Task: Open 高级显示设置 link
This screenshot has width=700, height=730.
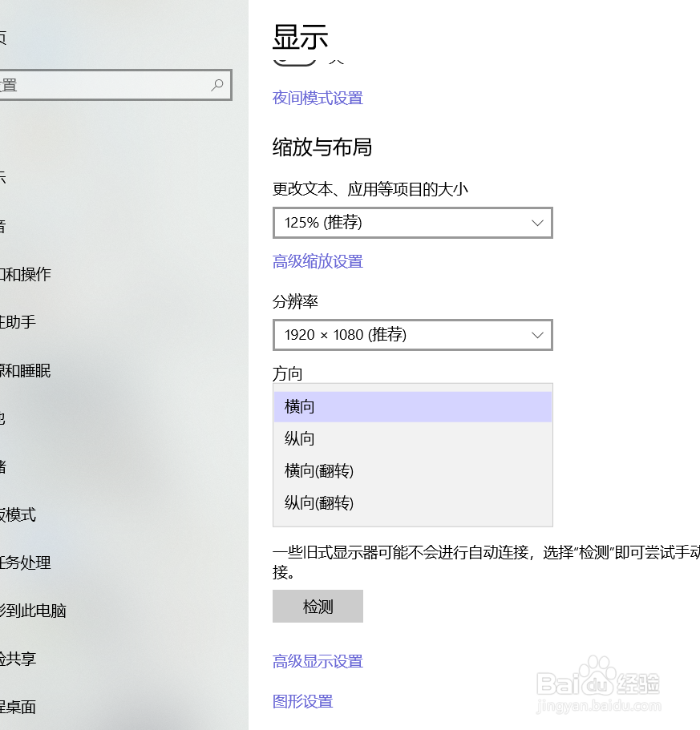Action: pyautogui.click(x=318, y=661)
